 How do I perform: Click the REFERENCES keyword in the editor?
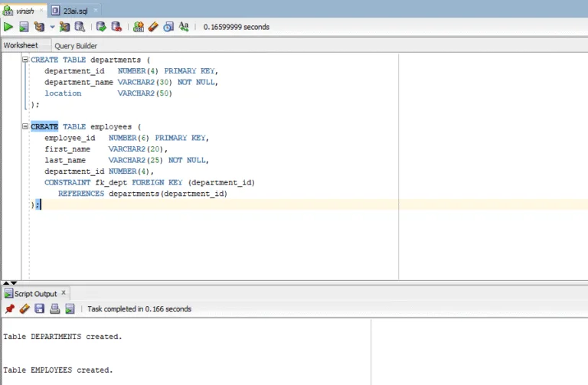pyautogui.click(x=81, y=194)
